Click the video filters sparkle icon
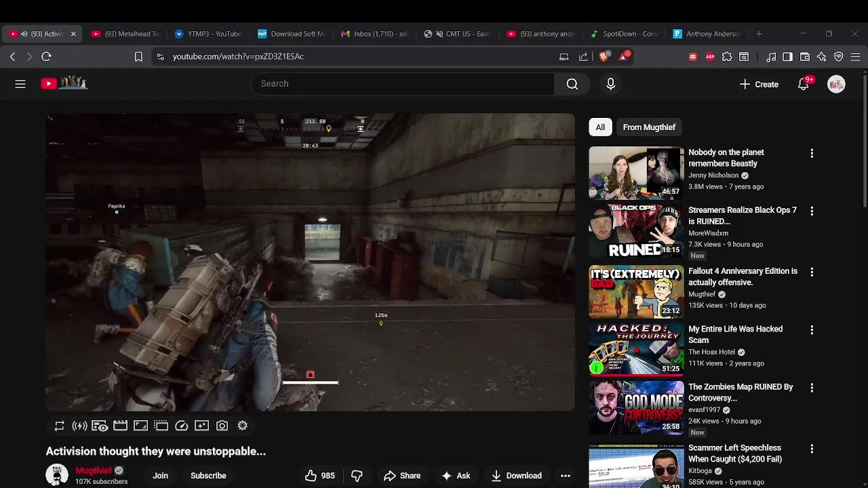Image resolution: width=868 pixels, height=488 pixels. pyautogui.click(x=201, y=426)
